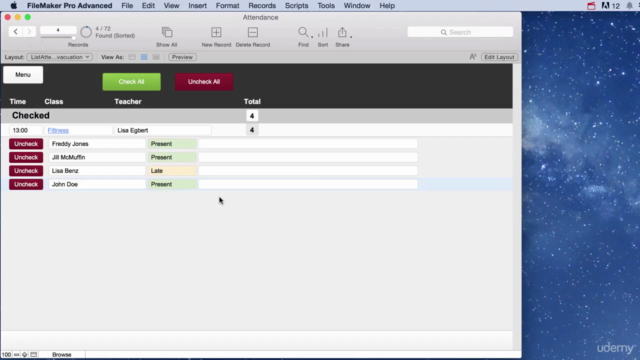This screenshot has width=640, height=360.
Task: Toggle status toolbar icon at bottom
Action: (x=33, y=355)
